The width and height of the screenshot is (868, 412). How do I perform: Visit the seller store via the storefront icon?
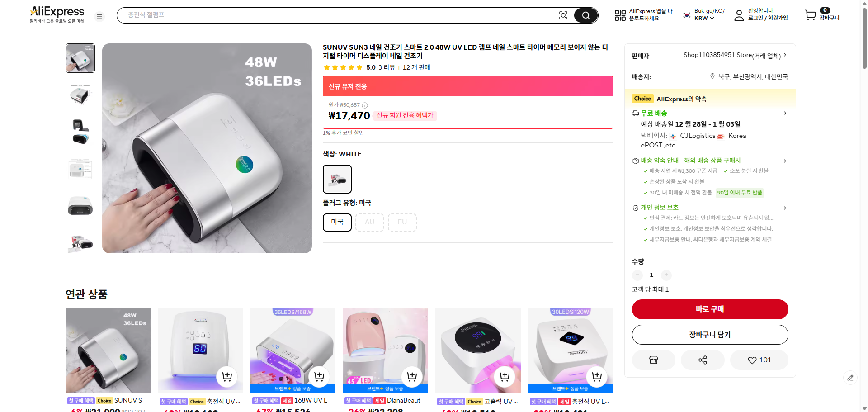coord(653,360)
